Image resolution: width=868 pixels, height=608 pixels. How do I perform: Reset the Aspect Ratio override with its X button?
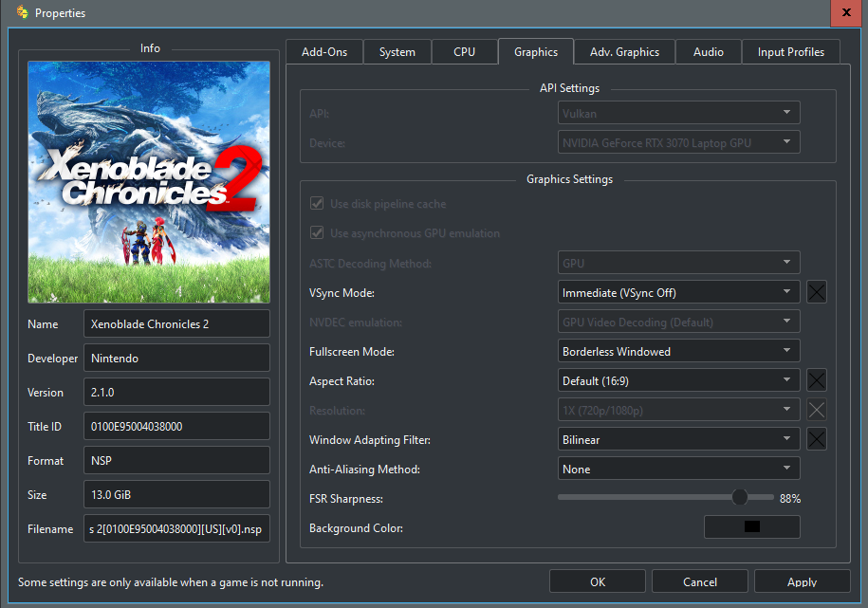pyautogui.click(x=817, y=379)
